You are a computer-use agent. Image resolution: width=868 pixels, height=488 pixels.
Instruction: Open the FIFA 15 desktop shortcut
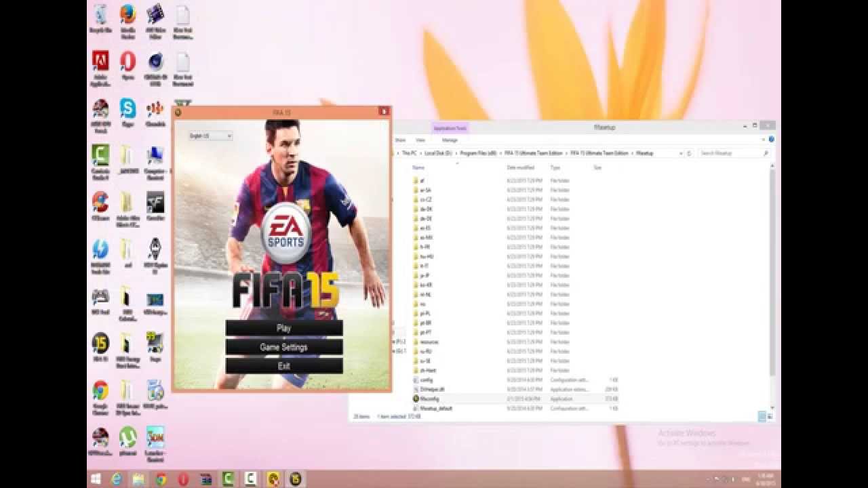[x=100, y=347]
